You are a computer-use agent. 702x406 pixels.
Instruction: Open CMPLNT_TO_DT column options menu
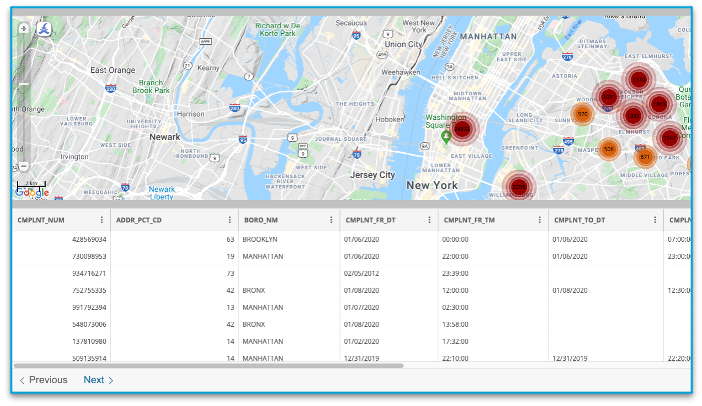655,220
